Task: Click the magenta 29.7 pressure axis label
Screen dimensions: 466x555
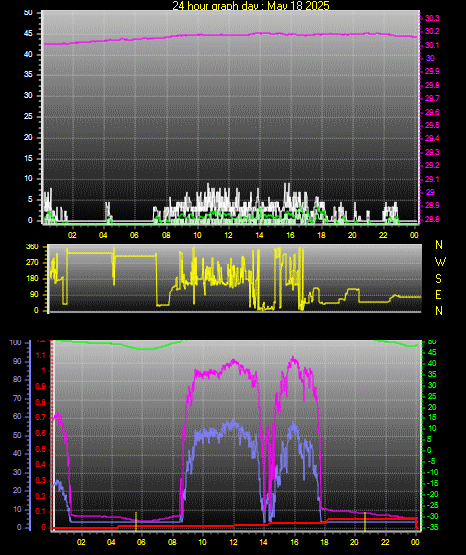Action: (432, 98)
